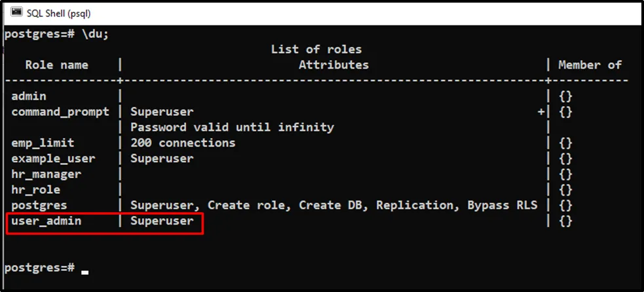This screenshot has height=292, width=644.
Task: Click the Member of column header
Action: click(590, 65)
